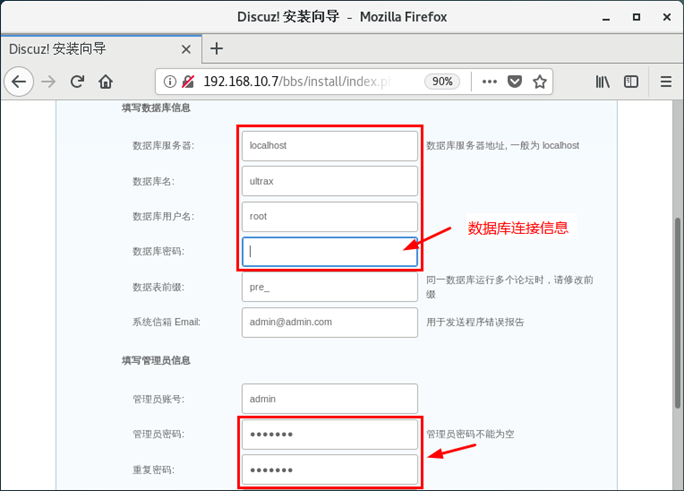This screenshot has width=684, height=491.
Task: Edit the 数据表前缀 pre_ field
Action: 330,287
